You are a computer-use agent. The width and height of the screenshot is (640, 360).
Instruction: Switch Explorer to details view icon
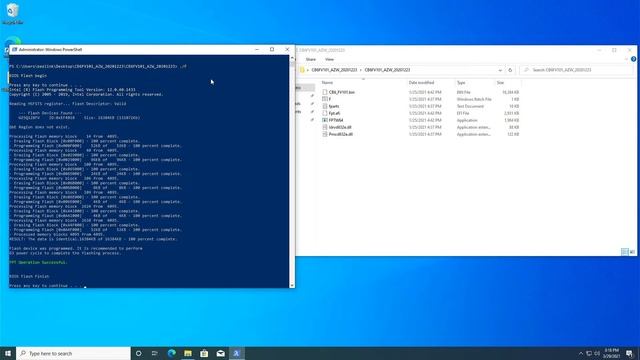(624, 252)
